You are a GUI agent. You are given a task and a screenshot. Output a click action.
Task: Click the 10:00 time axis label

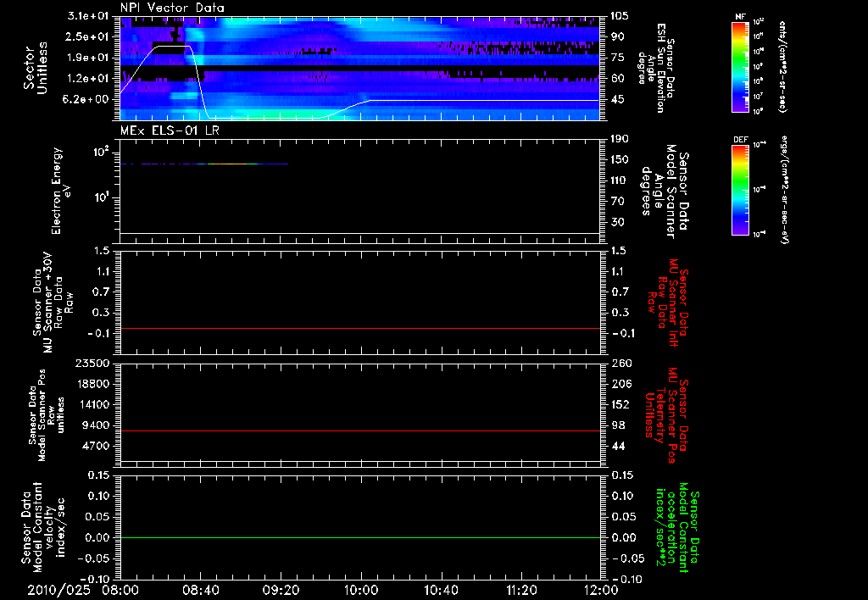(x=361, y=590)
